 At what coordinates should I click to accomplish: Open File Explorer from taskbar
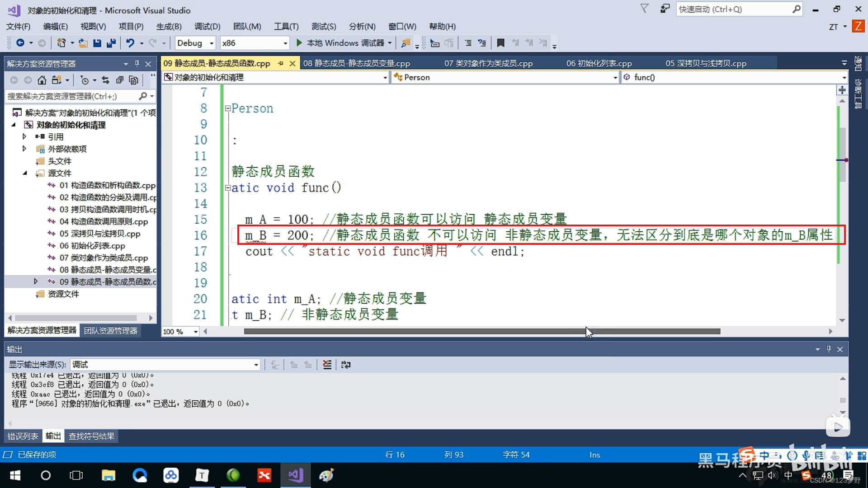tap(108, 475)
